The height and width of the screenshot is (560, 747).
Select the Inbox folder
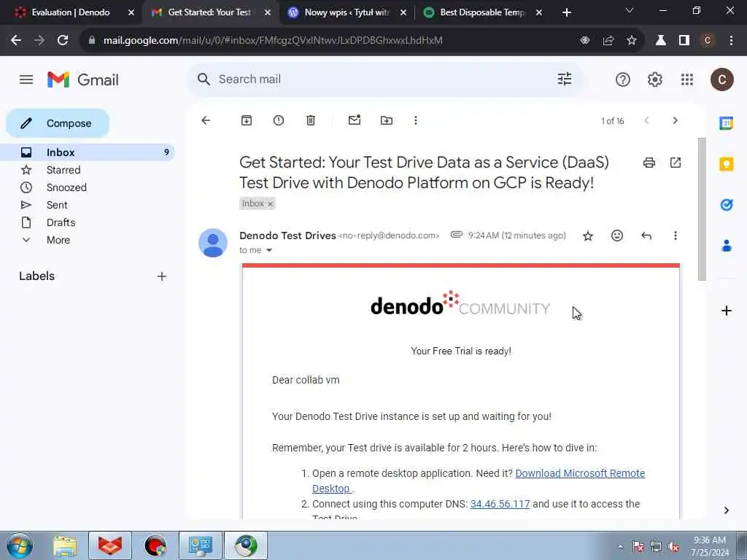click(88, 152)
